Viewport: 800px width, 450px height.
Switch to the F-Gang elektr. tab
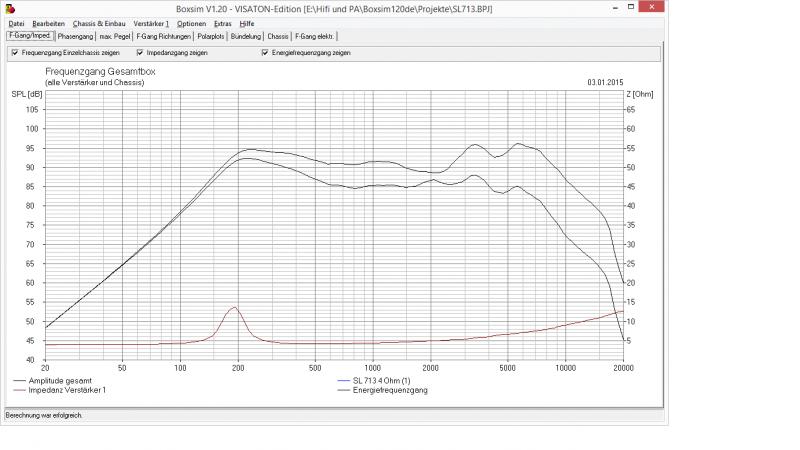pos(314,36)
